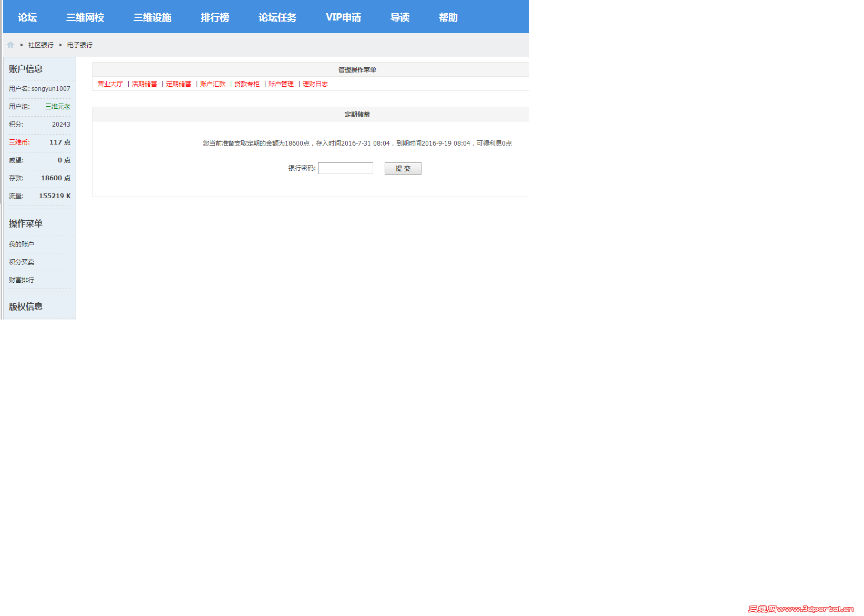The image size is (864, 616).
Task: Follow the 电子银行 breadcrumb link
Action: click(80, 45)
